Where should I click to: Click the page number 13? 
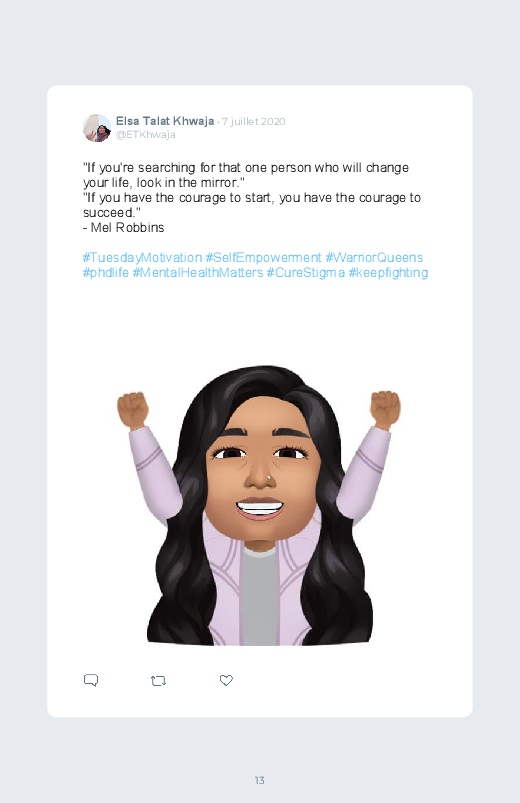click(x=260, y=780)
